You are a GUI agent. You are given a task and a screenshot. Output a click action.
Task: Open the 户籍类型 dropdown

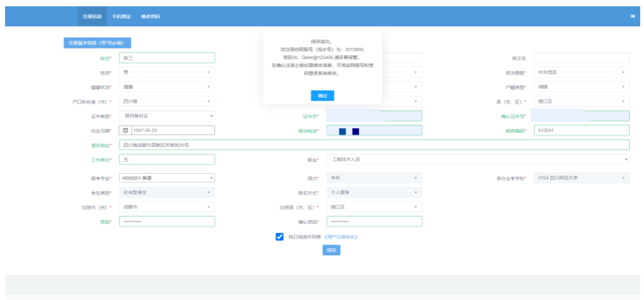click(581, 87)
